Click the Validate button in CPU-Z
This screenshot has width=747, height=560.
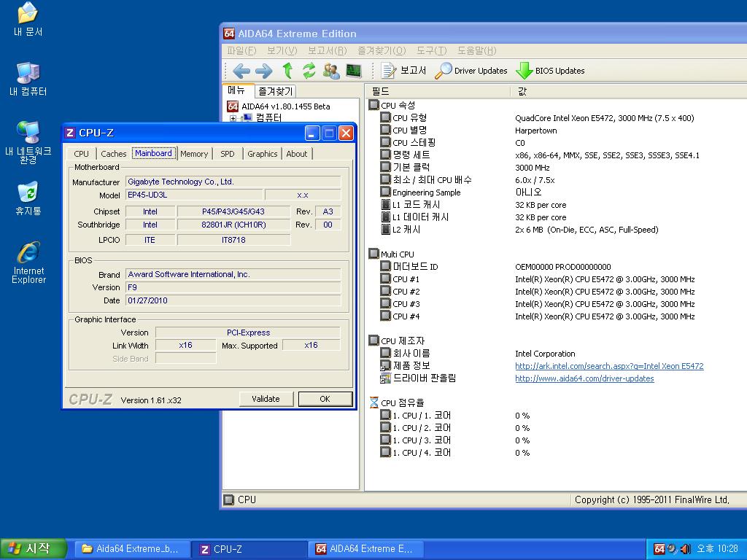pos(266,399)
